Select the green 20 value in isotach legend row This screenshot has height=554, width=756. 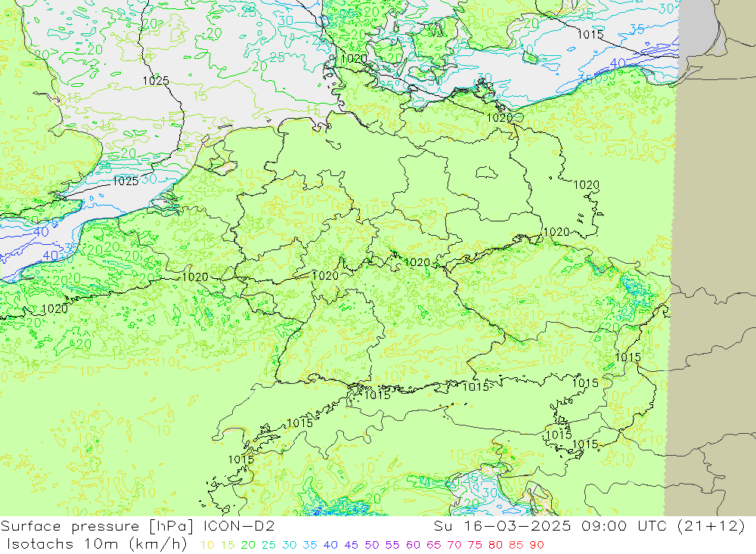tap(248, 545)
